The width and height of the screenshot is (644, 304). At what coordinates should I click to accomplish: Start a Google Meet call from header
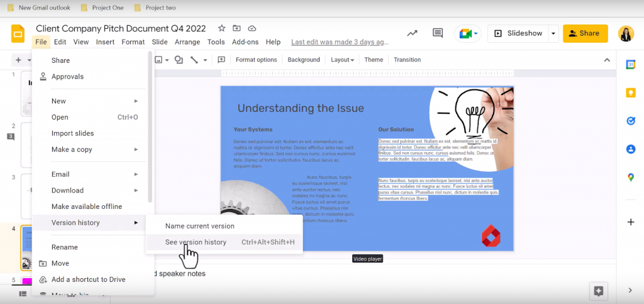[467, 33]
